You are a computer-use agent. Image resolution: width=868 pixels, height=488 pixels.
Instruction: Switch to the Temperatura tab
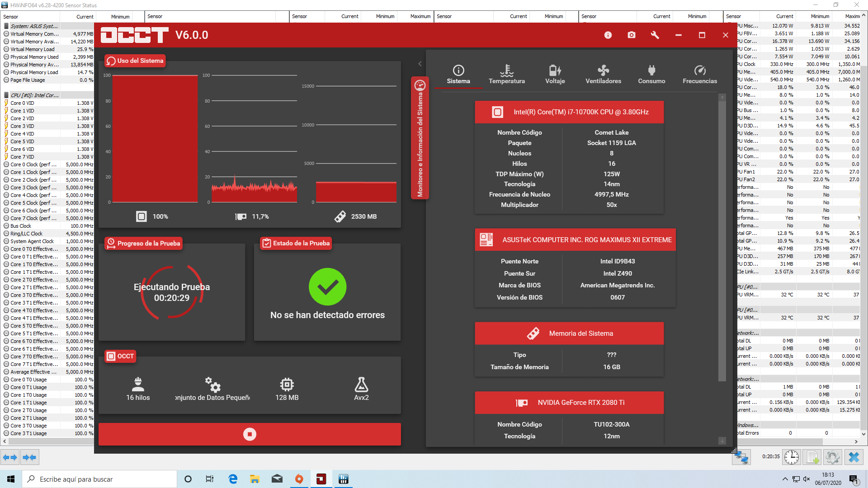(506, 75)
